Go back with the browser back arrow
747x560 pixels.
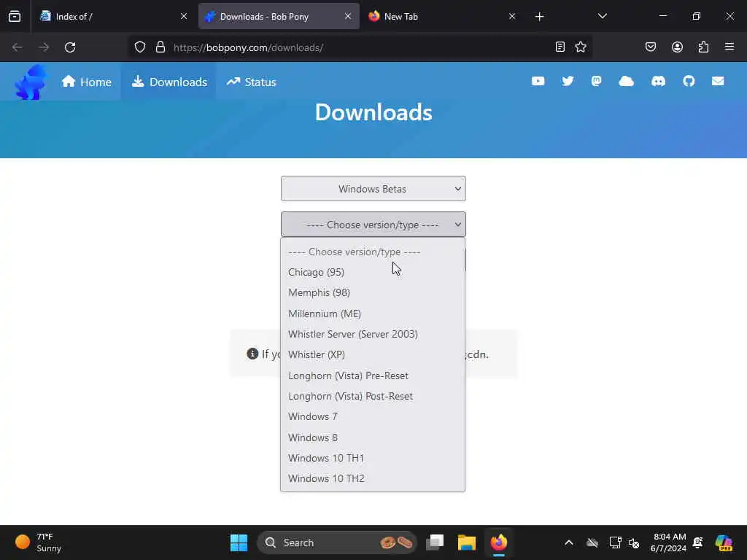click(x=18, y=47)
